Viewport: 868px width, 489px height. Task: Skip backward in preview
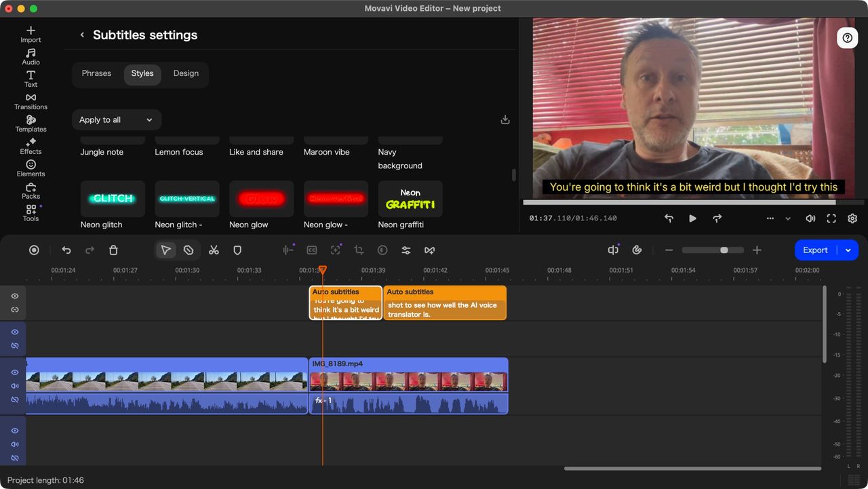(669, 218)
